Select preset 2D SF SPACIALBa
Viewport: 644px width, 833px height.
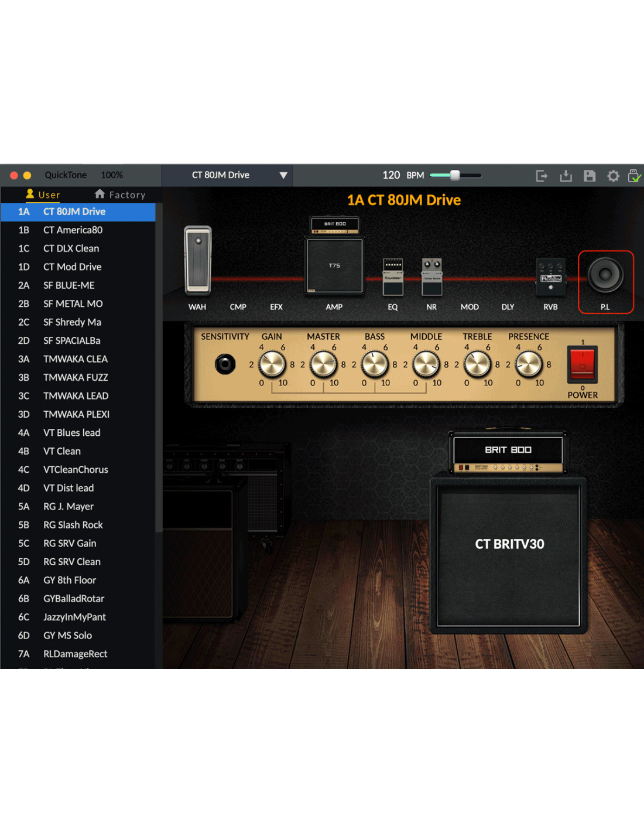(78, 341)
